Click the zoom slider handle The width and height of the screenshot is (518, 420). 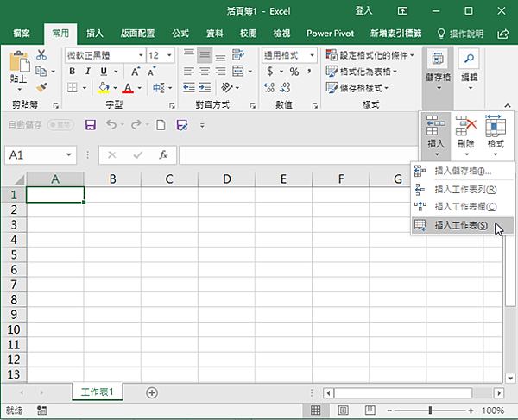click(x=430, y=411)
